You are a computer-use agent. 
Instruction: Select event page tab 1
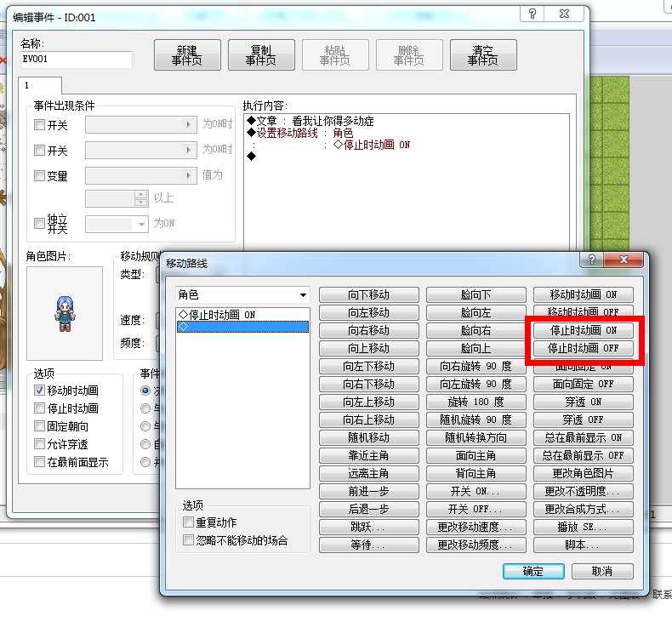[x=40, y=85]
